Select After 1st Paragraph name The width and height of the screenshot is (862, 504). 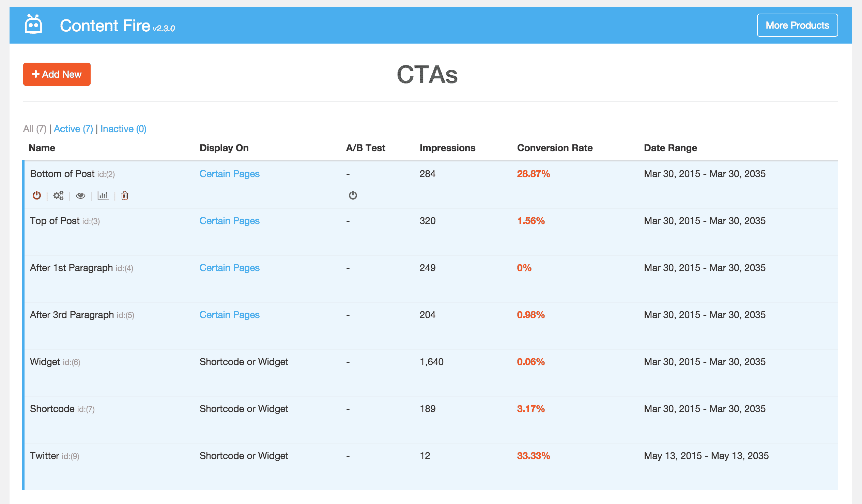(71, 268)
